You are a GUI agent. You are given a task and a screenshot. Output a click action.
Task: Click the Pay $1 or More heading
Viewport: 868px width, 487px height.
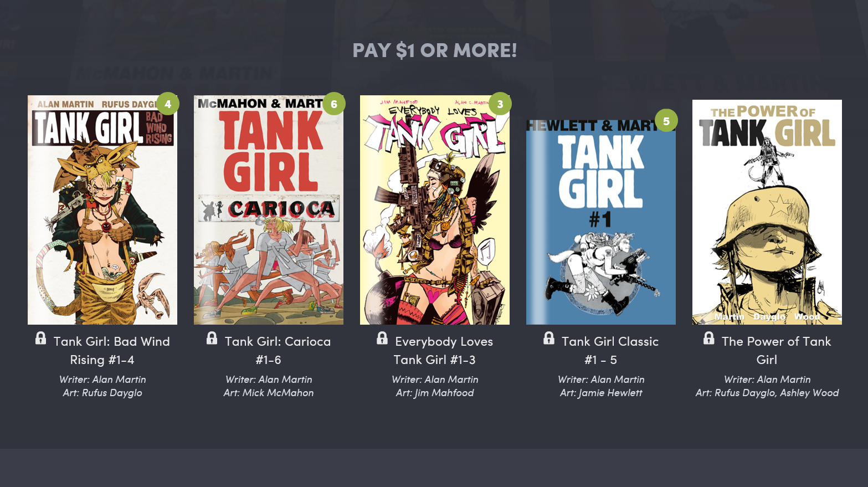point(435,50)
